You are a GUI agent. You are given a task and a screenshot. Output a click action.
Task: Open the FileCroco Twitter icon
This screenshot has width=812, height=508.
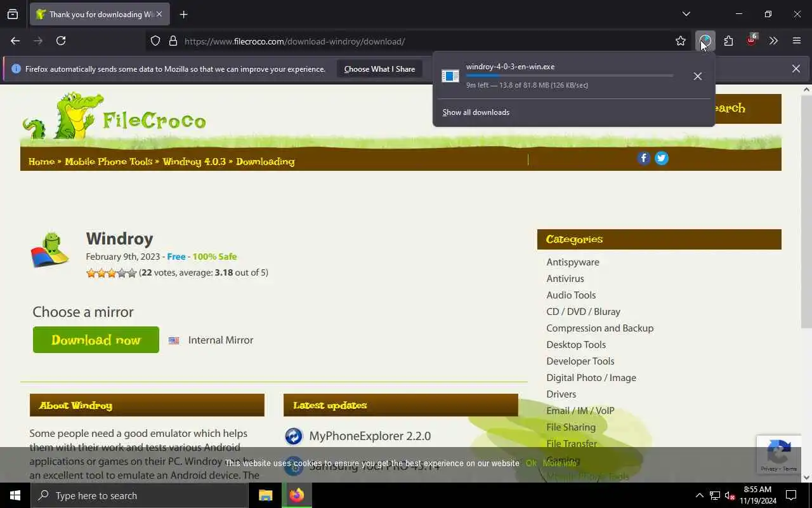(662, 158)
